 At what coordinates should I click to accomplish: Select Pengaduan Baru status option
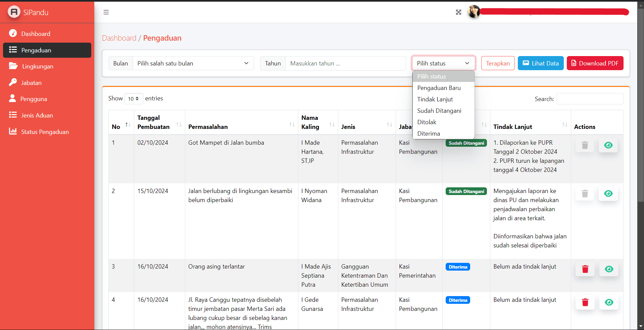tap(443, 88)
